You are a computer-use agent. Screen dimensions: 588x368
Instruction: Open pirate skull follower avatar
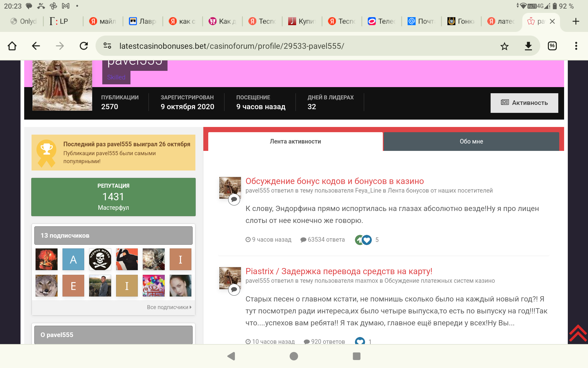pyautogui.click(x=100, y=259)
